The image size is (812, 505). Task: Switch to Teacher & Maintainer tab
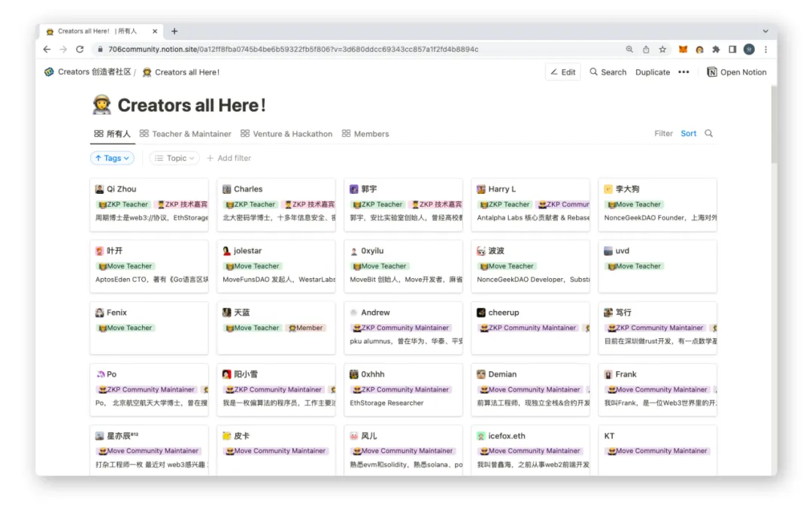[x=186, y=134]
